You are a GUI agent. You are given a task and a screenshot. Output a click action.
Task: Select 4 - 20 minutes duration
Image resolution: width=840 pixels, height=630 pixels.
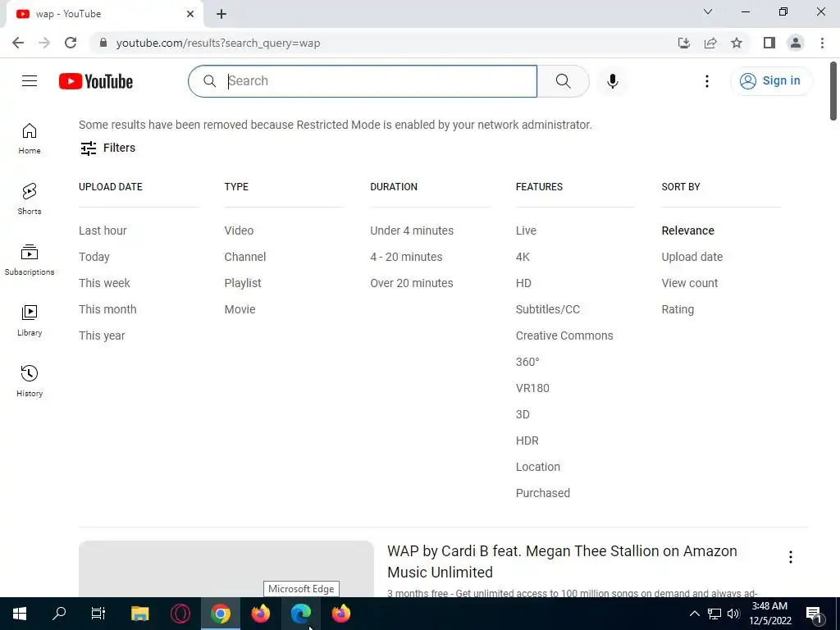pyautogui.click(x=407, y=257)
